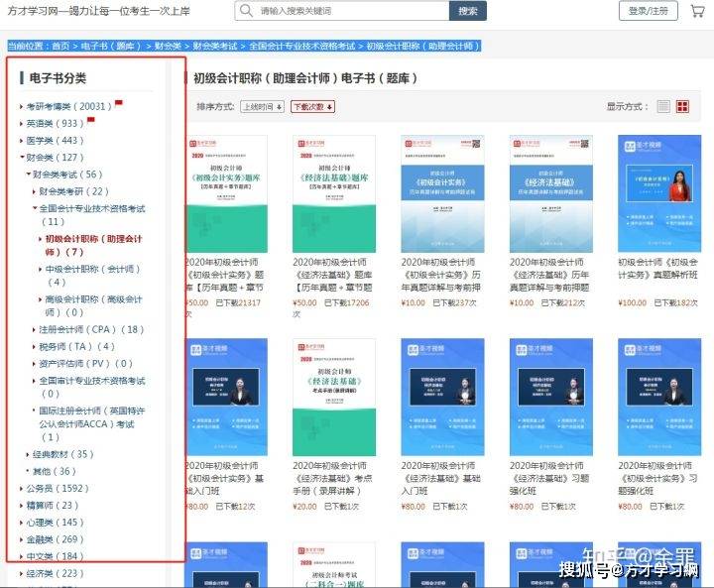Click the ¥20.00 price text

coord(305,507)
